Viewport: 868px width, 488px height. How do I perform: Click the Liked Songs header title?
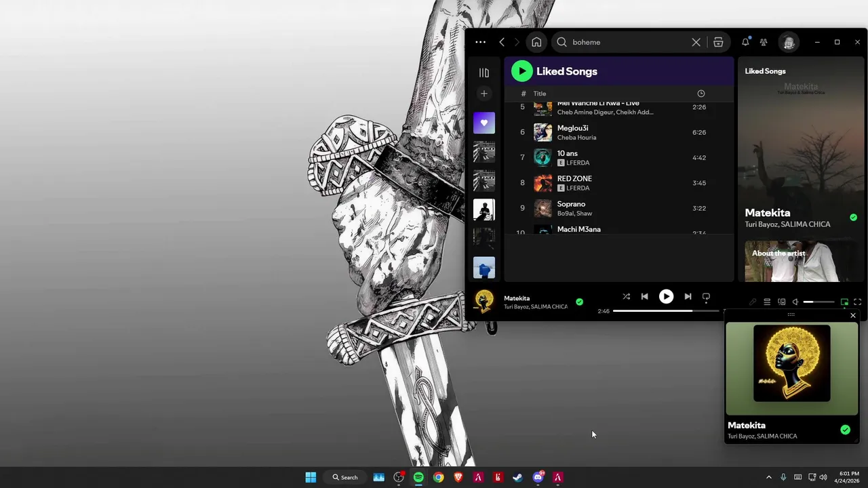[x=567, y=71]
